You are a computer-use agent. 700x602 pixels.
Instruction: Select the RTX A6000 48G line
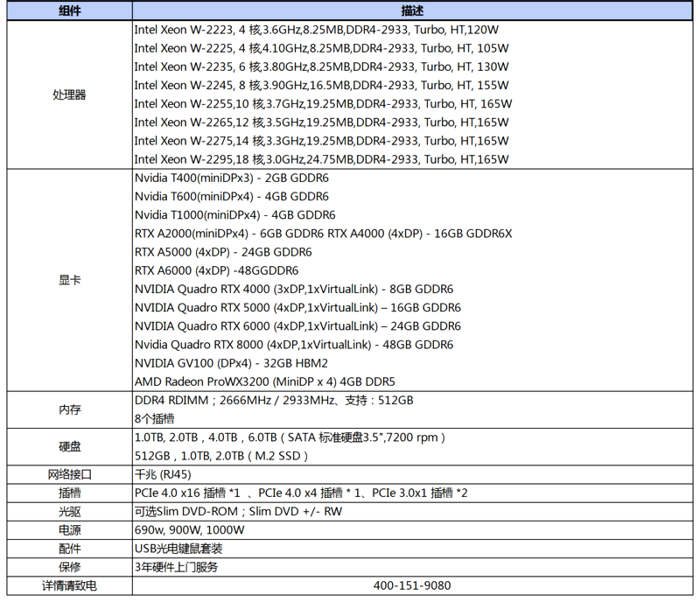216,270
